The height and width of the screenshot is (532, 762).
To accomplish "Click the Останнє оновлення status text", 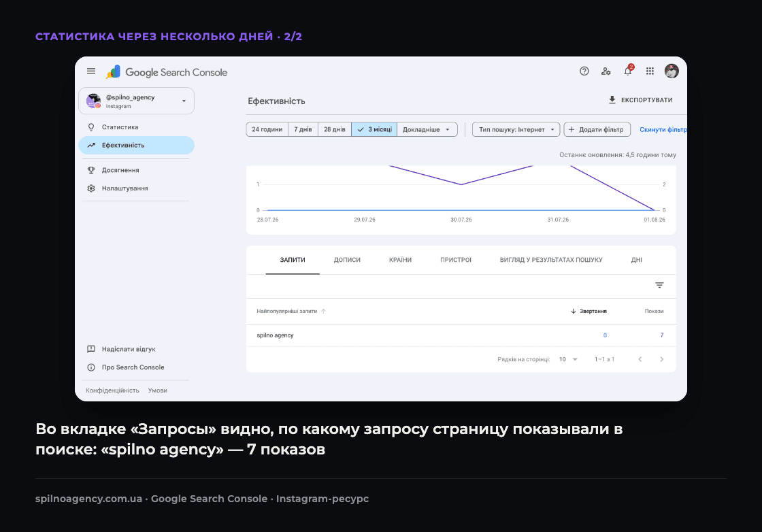I will click(618, 155).
